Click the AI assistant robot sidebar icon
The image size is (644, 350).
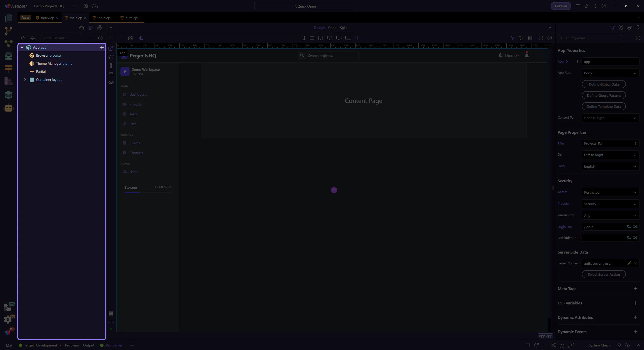click(x=8, y=108)
